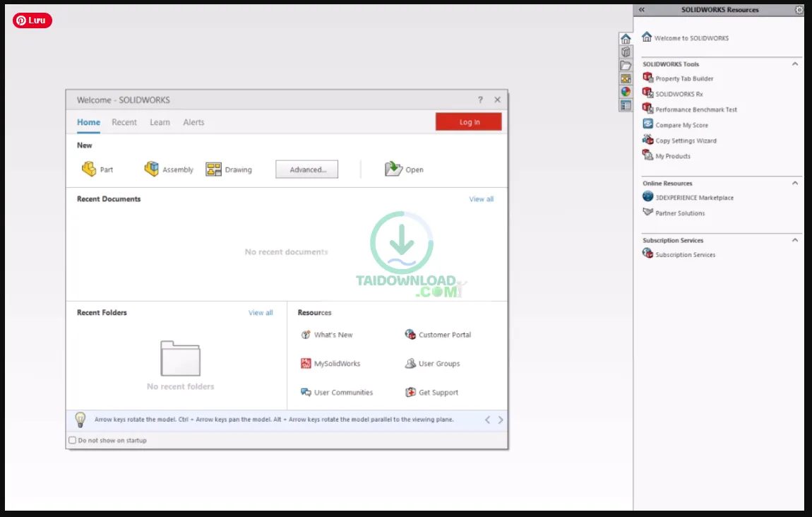Switch to the Recent tab
The image size is (812, 517).
coord(124,122)
